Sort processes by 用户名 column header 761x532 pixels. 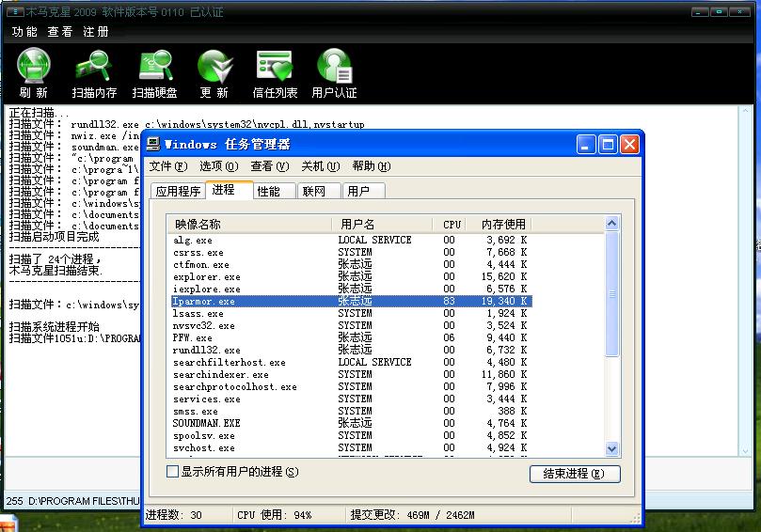point(382,224)
